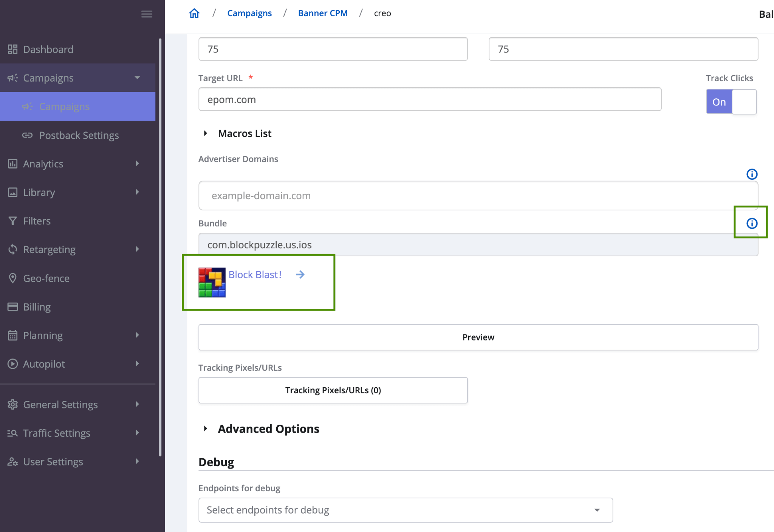The height and width of the screenshot is (532, 774).
Task: Open Billing section
Action: click(x=77, y=307)
